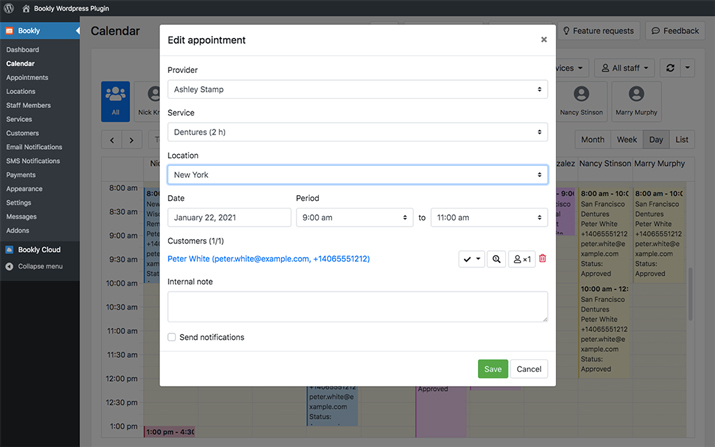Image resolution: width=715 pixels, height=447 pixels.
Task: Click the Bookly Wordpress Plugin site title
Action: coord(72,8)
